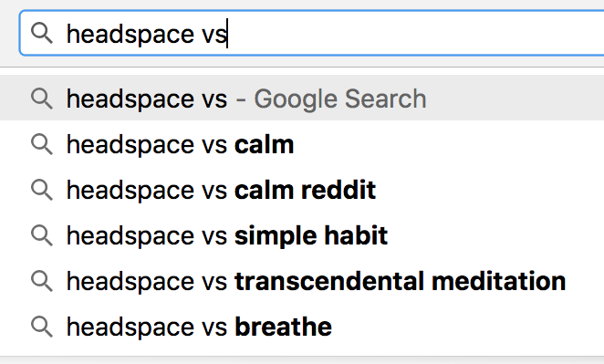The image size is (604, 364).
Task: Click the bold word 'breathe'
Action: click(x=283, y=327)
